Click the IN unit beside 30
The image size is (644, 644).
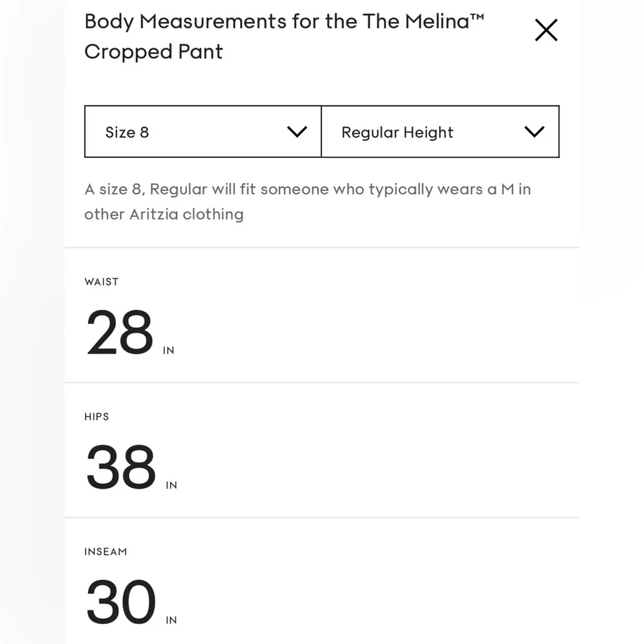pyautogui.click(x=171, y=621)
